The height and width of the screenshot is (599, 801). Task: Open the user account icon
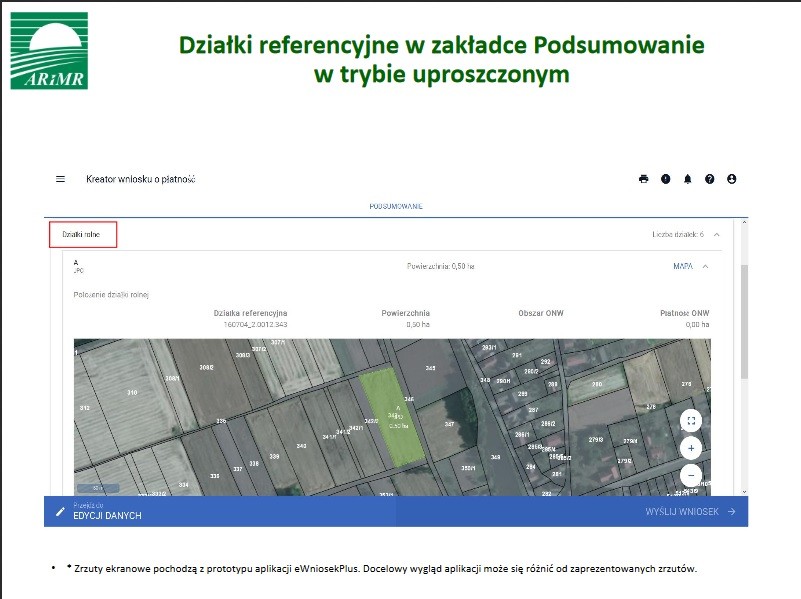point(732,179)
